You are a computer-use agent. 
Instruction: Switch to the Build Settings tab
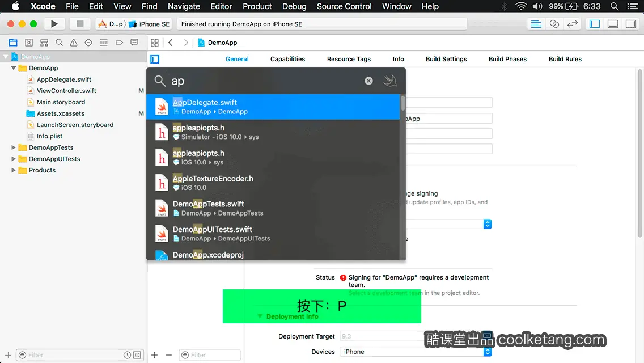446,59
